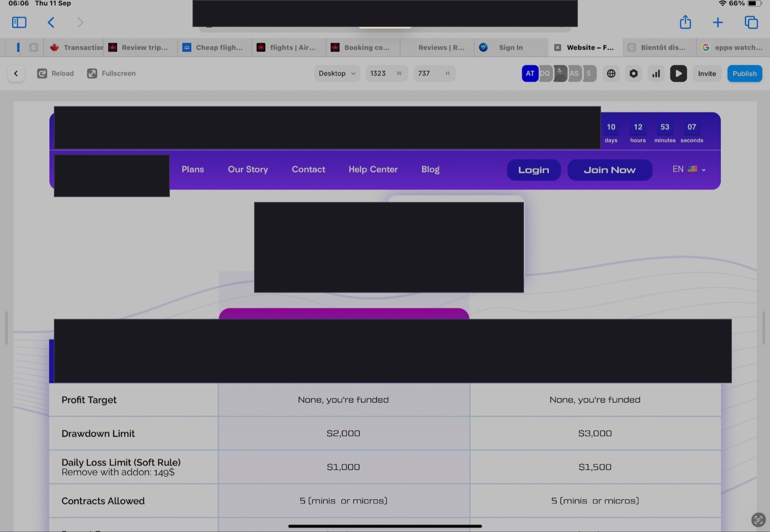Select the photo collaborator avatar
The image size is (770, 532).
[x=560, y=74]
